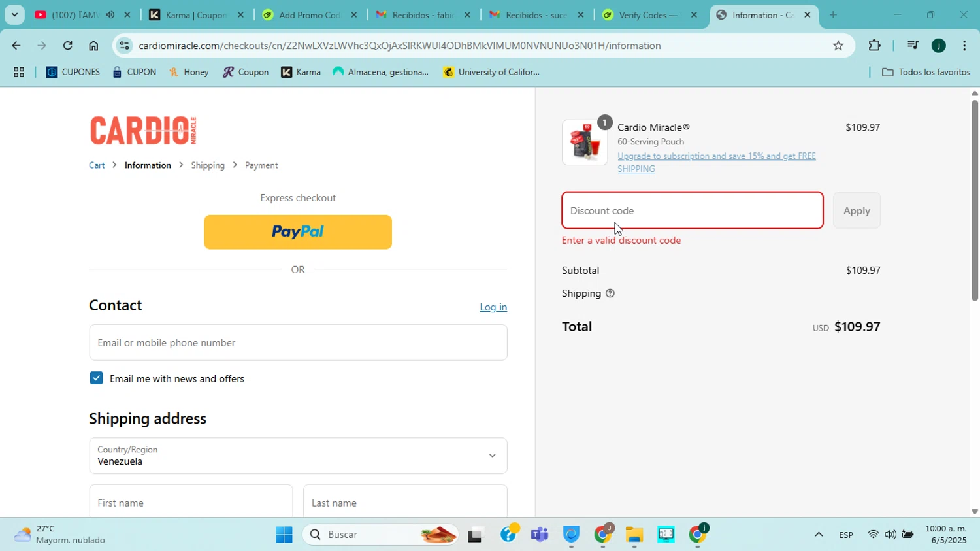Screen dimensions: 980x551
Task: Open ESP language indicator in tray
Action: (x=846, y=535)
